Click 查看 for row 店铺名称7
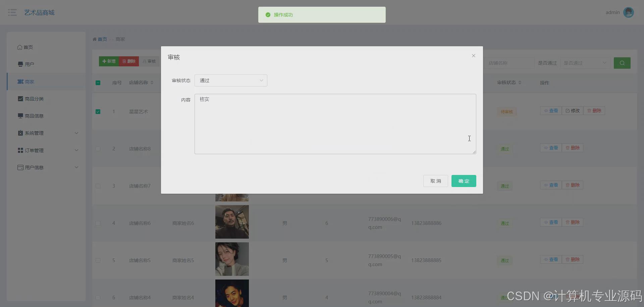644x307 pixels. 551,185
